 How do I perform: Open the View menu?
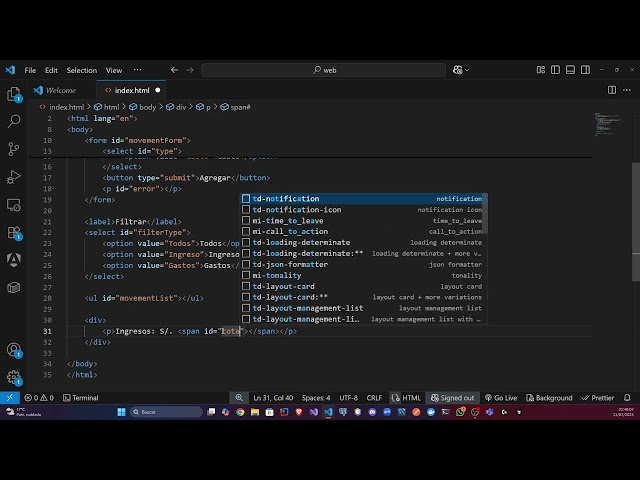pyautogui.click(x=114, y=70)
